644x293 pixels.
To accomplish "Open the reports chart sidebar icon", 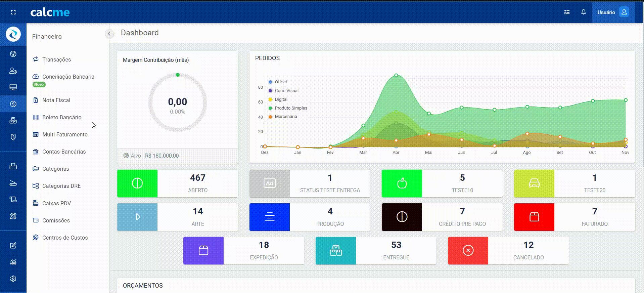I will click(13, 262).
